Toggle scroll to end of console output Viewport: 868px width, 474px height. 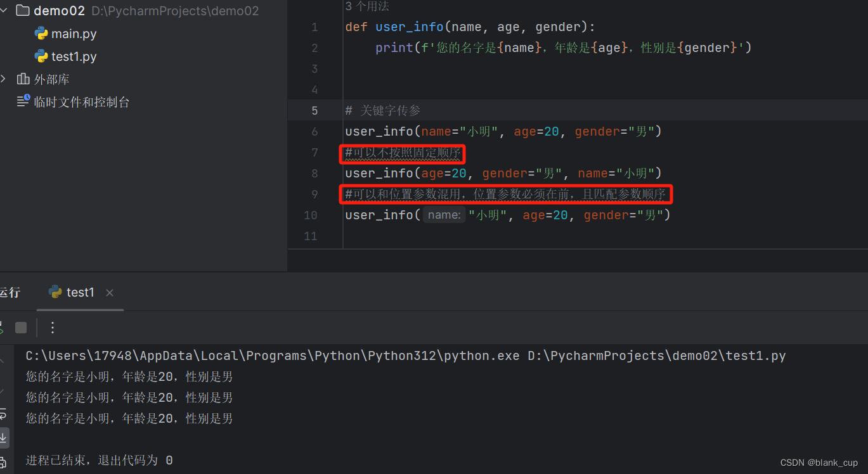(3, 437)
